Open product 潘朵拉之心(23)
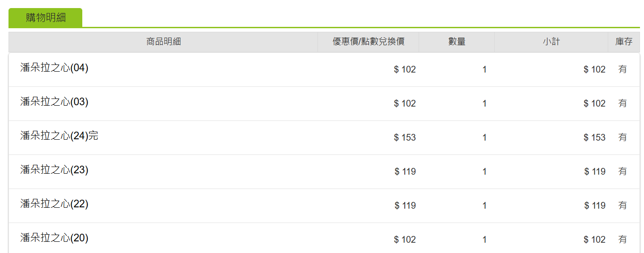The height and width of the screenshot is (253, 644). tap(54, 170)
